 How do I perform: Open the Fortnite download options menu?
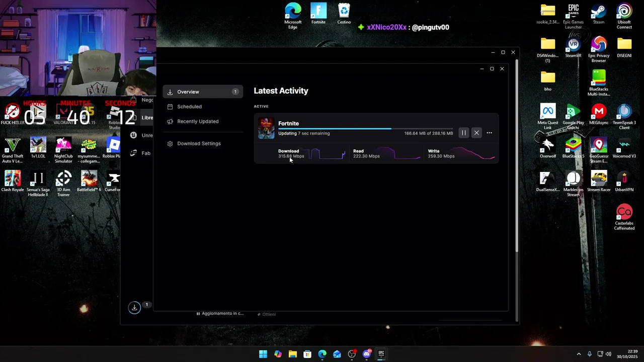(489, 133)
